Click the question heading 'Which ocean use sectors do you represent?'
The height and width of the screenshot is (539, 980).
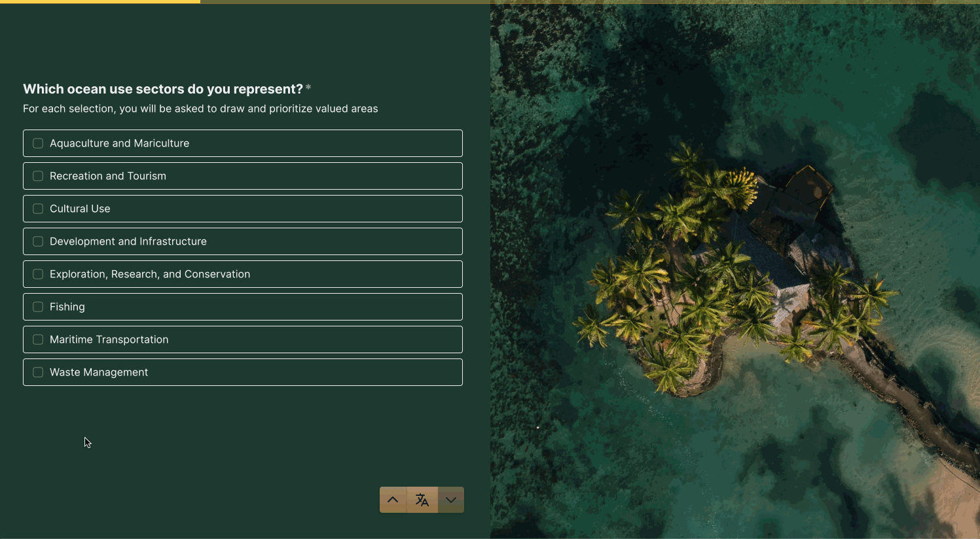coord(163,89)
